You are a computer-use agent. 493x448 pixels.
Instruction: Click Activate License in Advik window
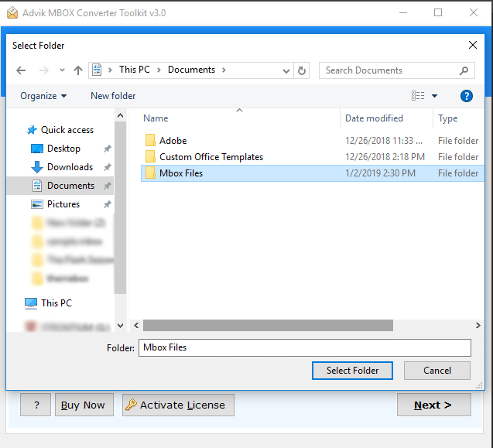[178, 405]
